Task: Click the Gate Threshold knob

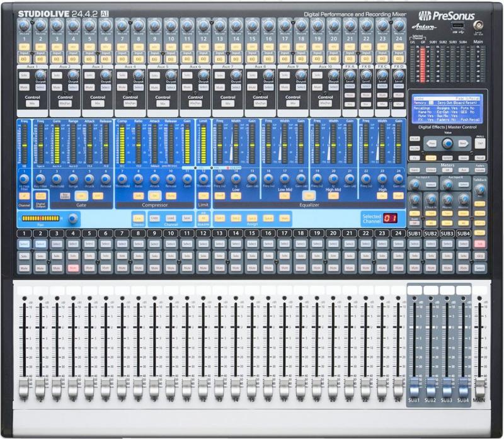Action: (57, 179)
